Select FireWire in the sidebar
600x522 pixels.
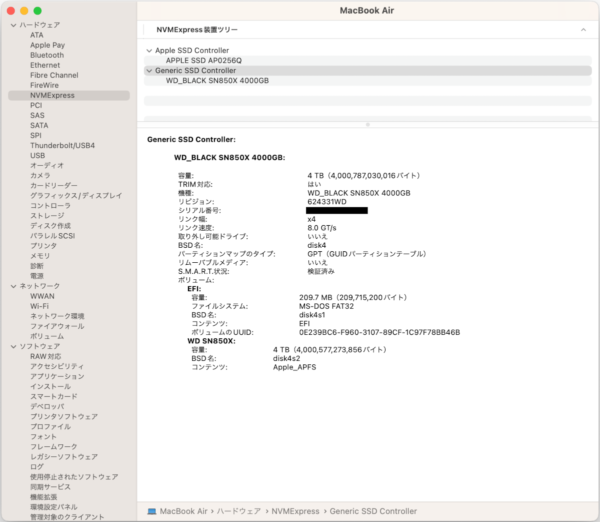[x=44, y=85]
